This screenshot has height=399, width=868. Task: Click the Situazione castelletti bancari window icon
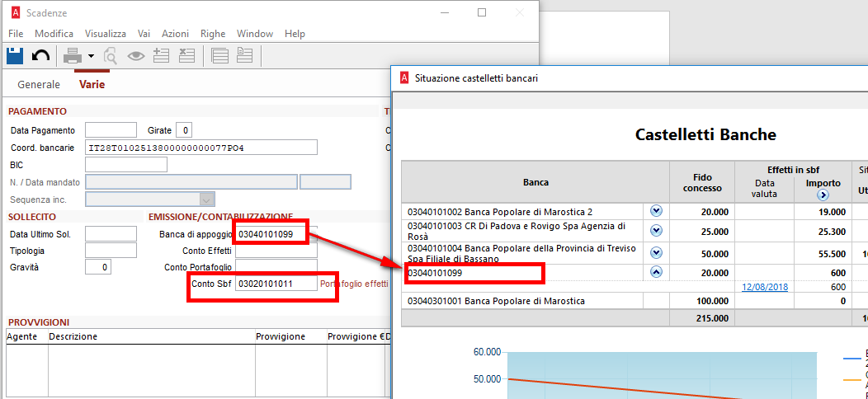click(406, 78)
